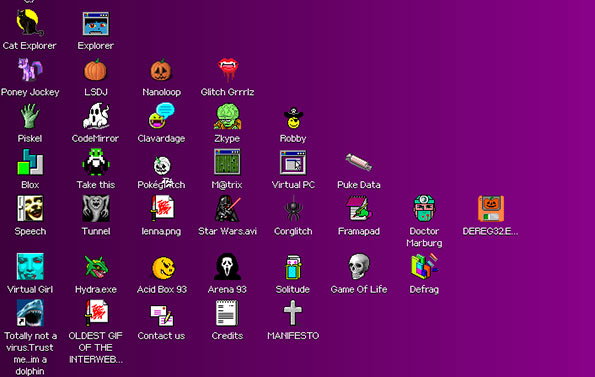Open the OLDEST GIF OF THE INTERWEB file icon
This screenshot has width=595, height=377.
coord(96,313)
